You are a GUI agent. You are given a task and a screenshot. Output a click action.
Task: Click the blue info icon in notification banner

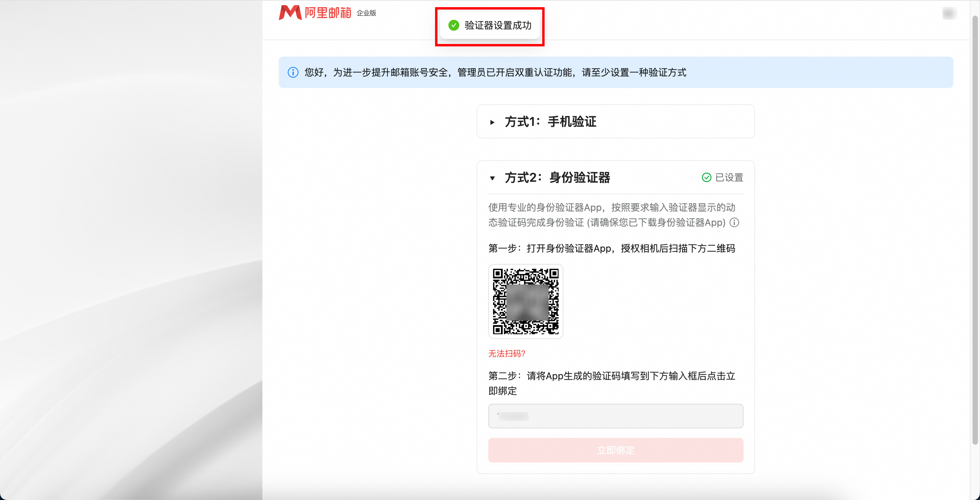tap(293, 72)
